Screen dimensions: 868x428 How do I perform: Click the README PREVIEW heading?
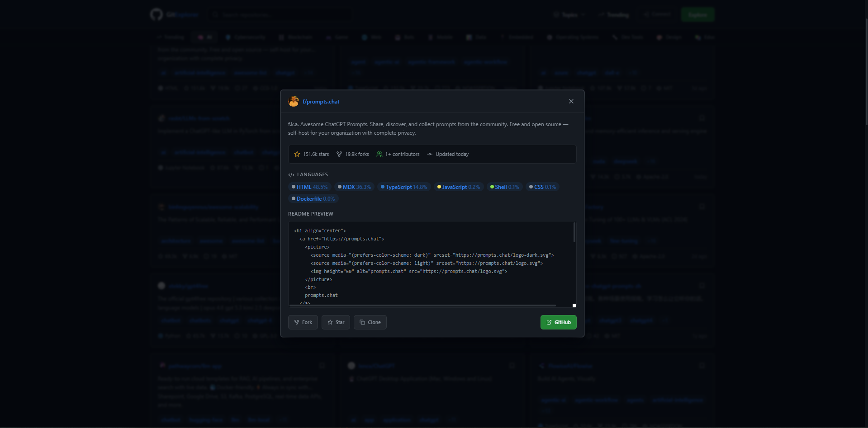311,214
